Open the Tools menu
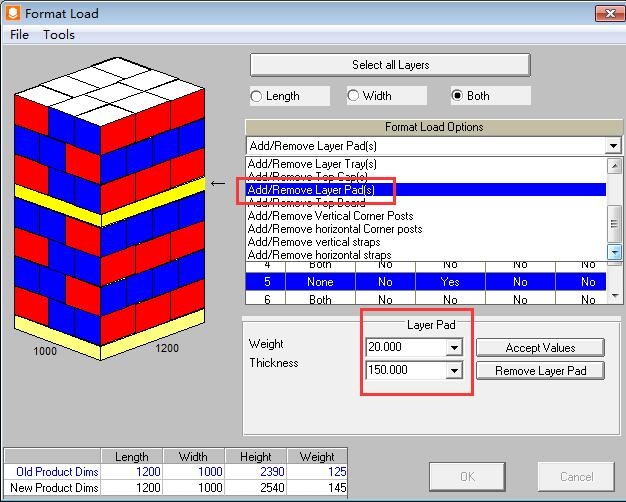The height and width of the screenshot is (502, 626). pyautogui.click(x=59, y=34)
